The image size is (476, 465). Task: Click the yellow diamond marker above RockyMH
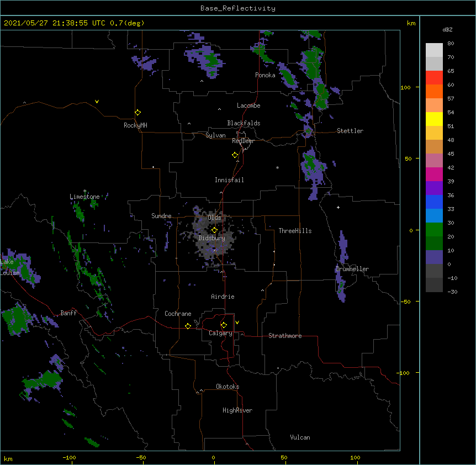[x=137, y=113]
